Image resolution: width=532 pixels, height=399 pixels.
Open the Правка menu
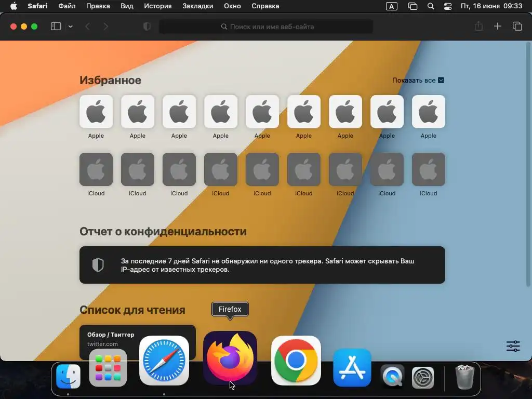point(98,6)
